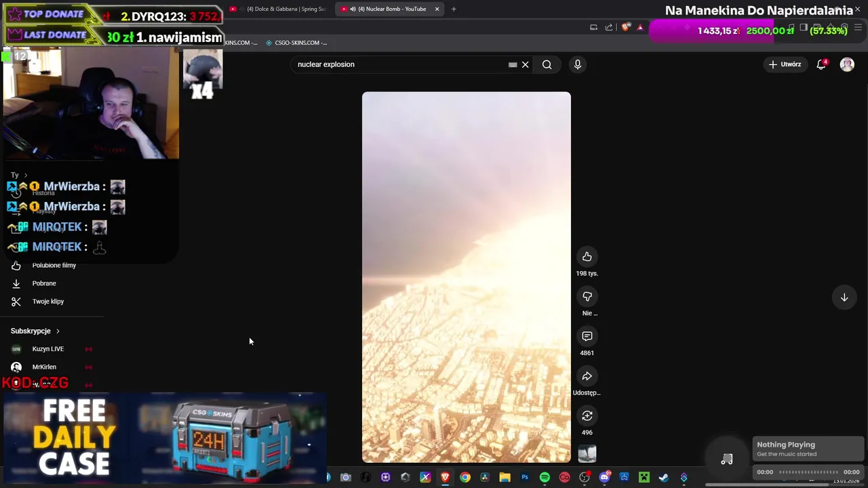
Task: Open a new browser tab
Action: tap(454, 9)
